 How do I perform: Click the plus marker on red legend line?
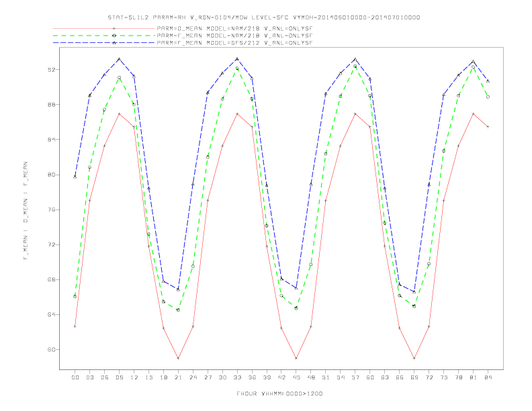pyautogui.click(x=114, y=28)
